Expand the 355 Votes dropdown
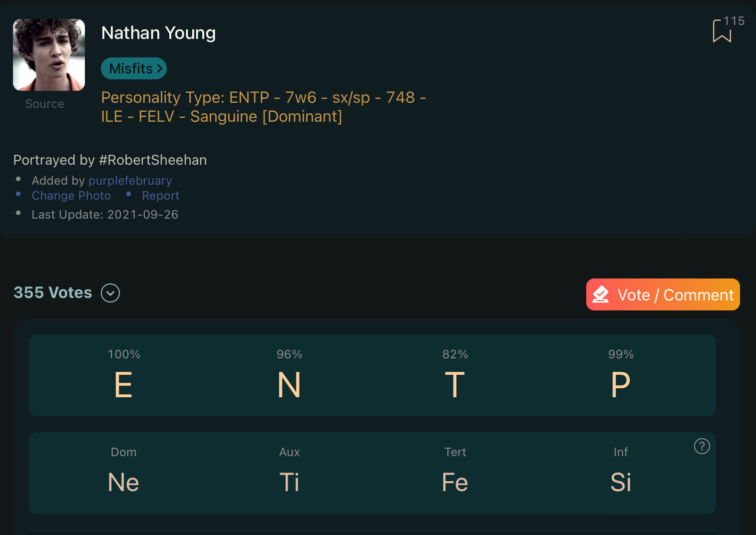This screenshot has height=535, width=756. (110, 293)
